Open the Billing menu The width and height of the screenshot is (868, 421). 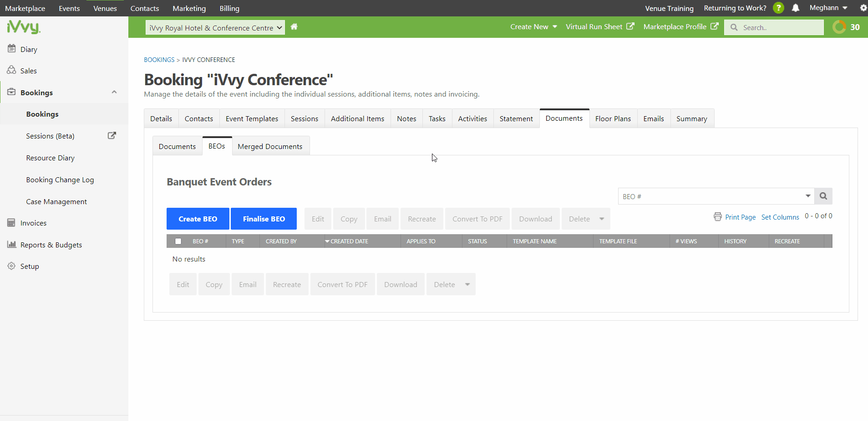tap(229, 8)
